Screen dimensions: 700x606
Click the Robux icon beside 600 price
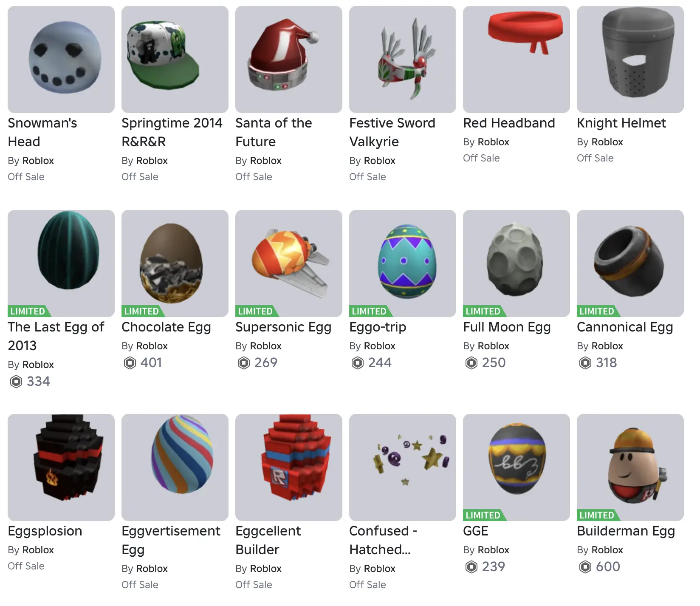pyautogui.click(x=585, y=567)
